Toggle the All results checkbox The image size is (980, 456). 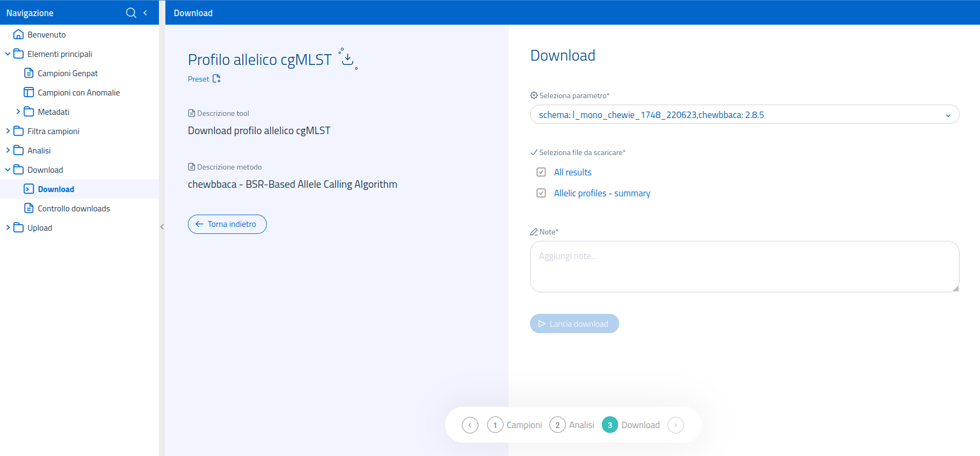coord(541,172)
